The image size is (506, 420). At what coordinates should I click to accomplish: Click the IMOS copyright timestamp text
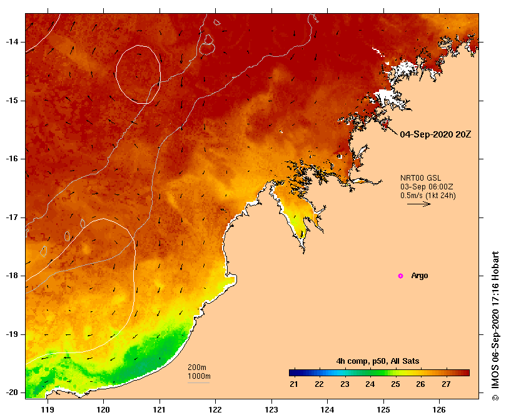(x=495, y=326)
